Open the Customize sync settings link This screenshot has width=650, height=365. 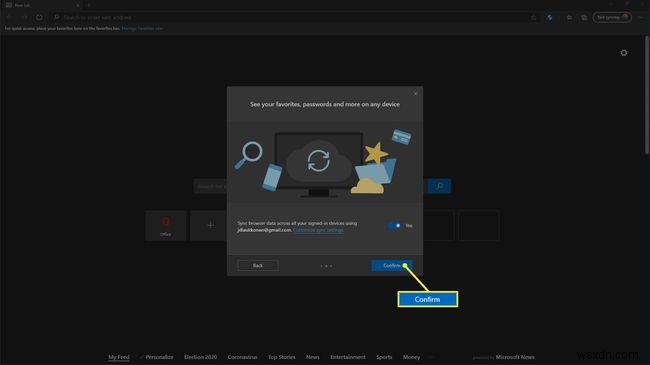click(318, 230)
